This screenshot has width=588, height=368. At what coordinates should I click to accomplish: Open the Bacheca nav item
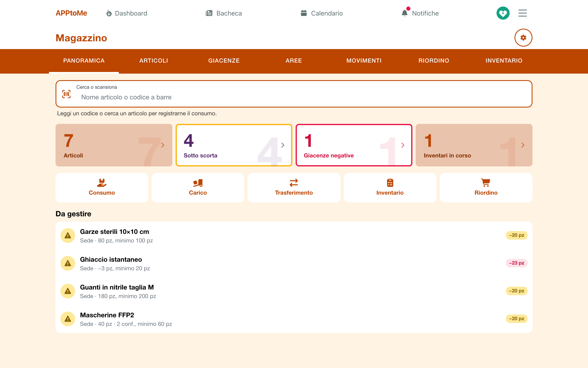click(x=224, y=13)
